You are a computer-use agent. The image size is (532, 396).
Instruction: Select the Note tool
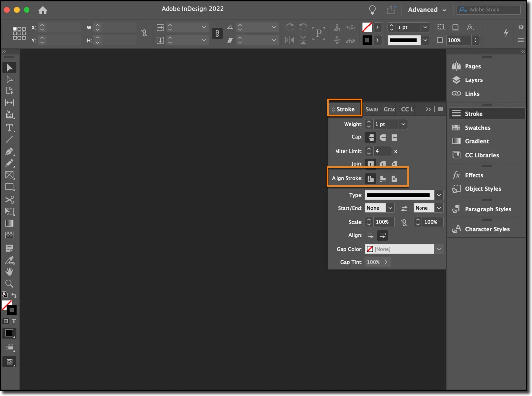pyautogui.click(x=9, y=248)
